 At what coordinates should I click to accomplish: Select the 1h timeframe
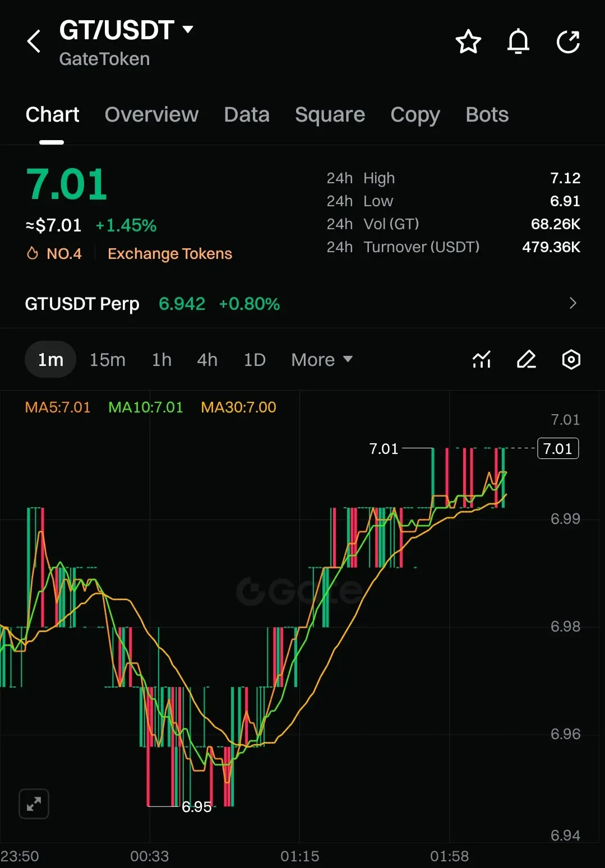tap(161, 359)
